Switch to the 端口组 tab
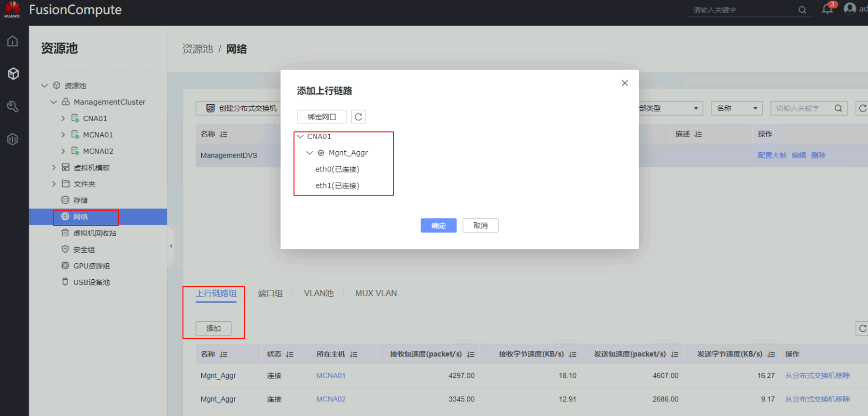Screen dimensions: 868x416 [270, 293]
